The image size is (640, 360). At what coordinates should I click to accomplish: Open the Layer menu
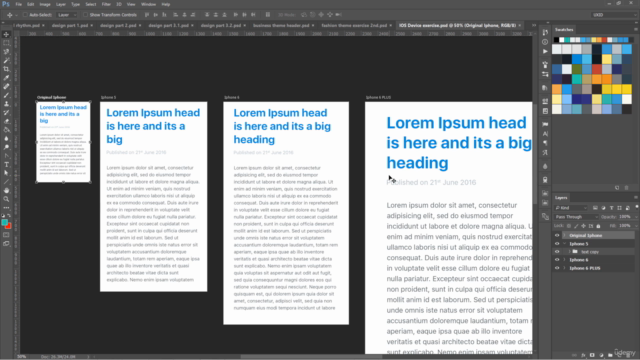[61, 4]
